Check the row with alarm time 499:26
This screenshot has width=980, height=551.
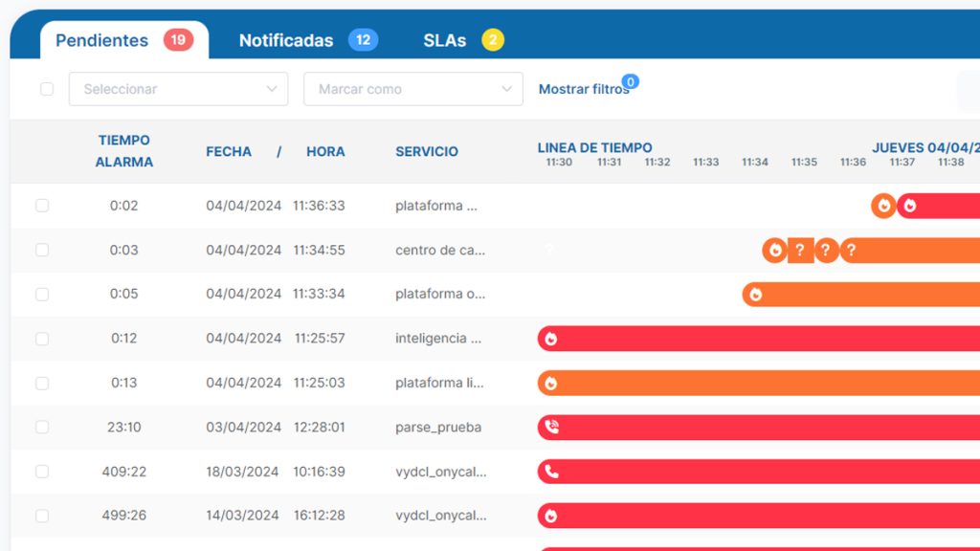coord(42,516)
